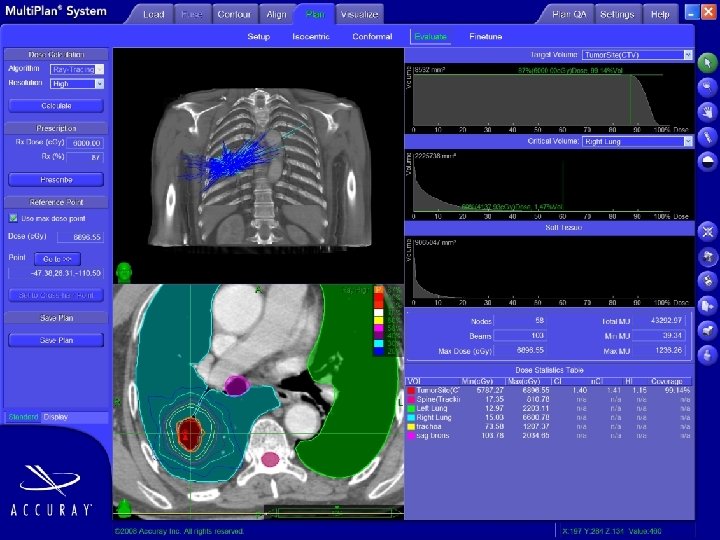Select the hand pan tool
Image resolution: width=720 pixels, height=540 pixels.
pyautogui.click(x=707, y=112)
